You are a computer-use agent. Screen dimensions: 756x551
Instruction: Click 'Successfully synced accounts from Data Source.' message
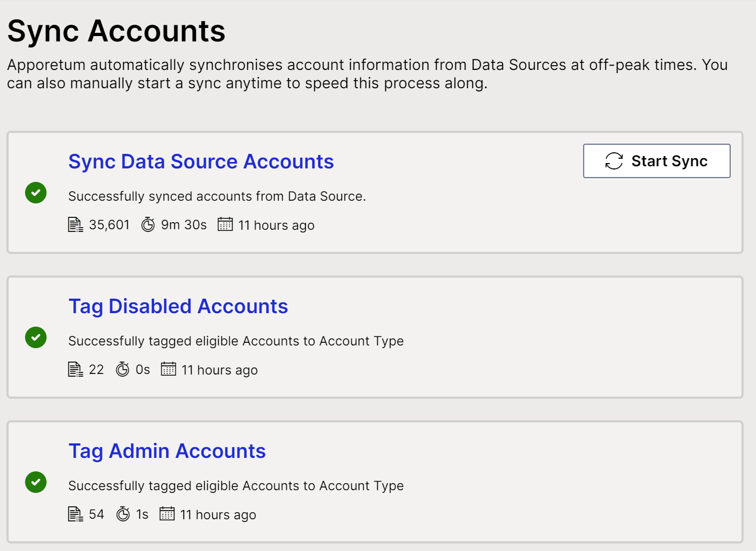217,196
